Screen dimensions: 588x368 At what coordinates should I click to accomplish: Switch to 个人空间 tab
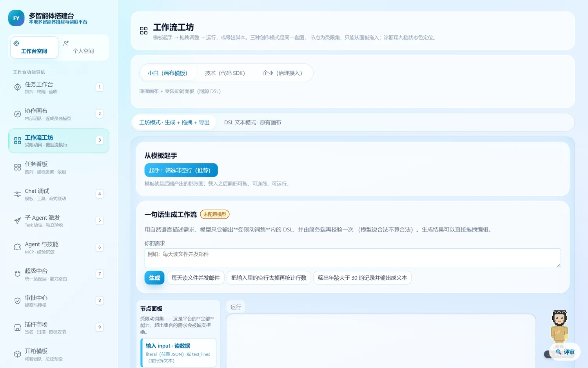point(83,47)
